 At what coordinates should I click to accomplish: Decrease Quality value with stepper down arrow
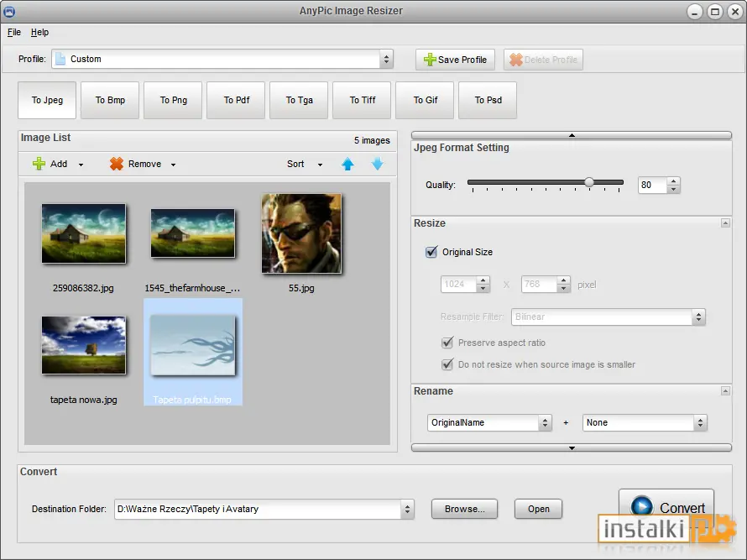click(x=673, y=189)
